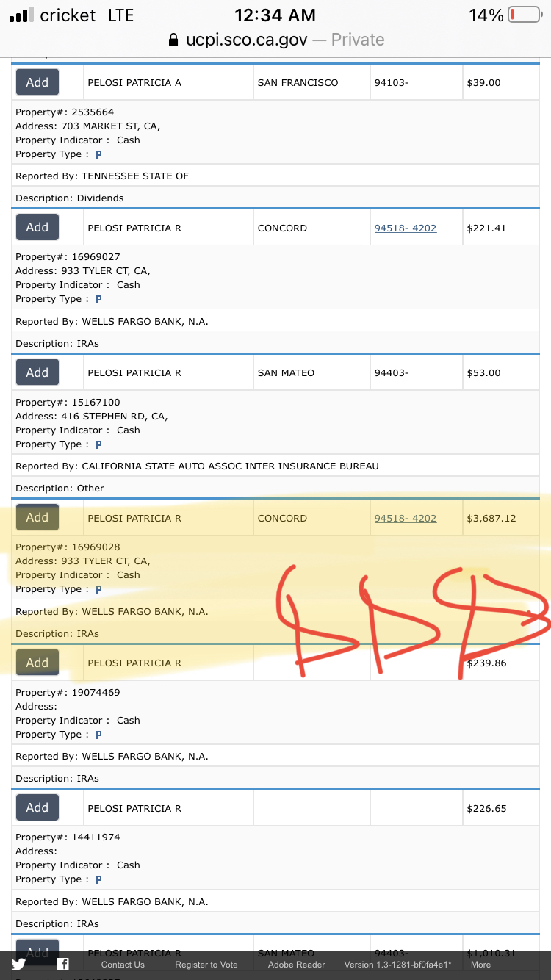Tap Property Type P icon for property 15167100
Screen dimensions: 551x980
[98, 444]
